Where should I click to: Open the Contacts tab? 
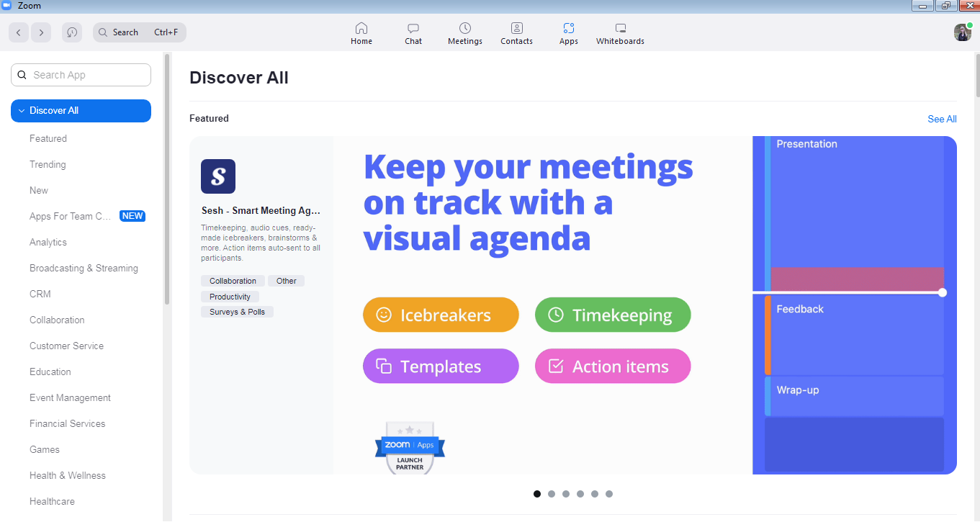pos(517,33)
